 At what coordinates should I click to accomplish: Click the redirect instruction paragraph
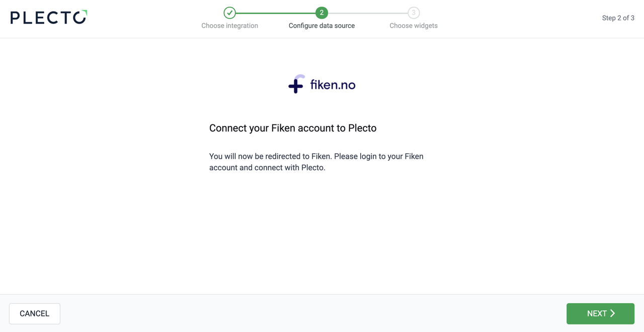point(316,162)
